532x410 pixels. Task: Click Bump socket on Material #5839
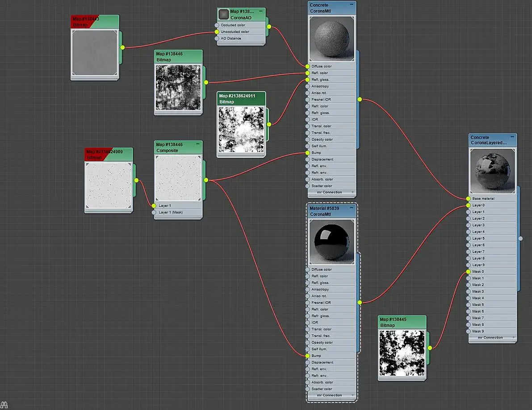coord(308,356)
